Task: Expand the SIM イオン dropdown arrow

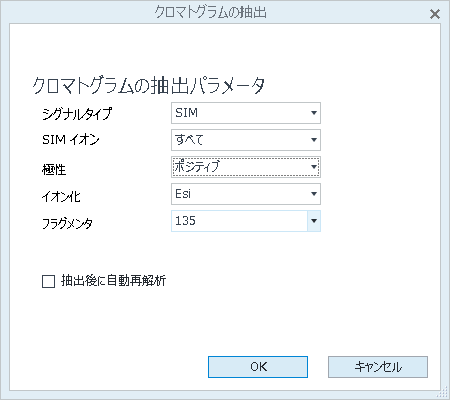Action: pos(314,140)
